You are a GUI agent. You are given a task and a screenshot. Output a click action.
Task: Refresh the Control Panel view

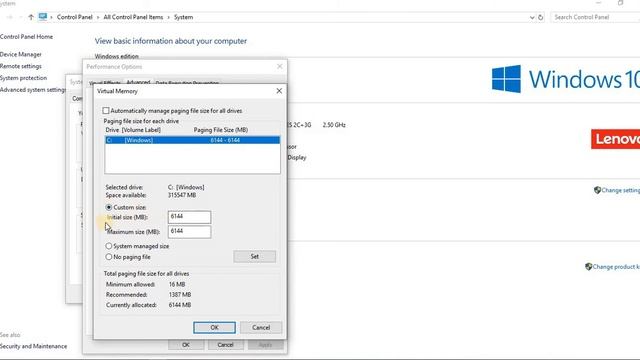540,17
